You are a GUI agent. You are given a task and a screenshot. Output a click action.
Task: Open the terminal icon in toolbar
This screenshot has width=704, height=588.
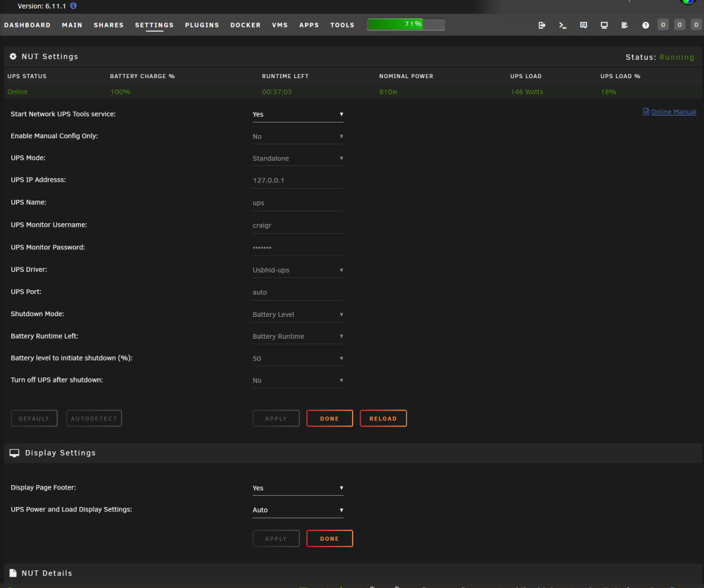coord(562,25)
